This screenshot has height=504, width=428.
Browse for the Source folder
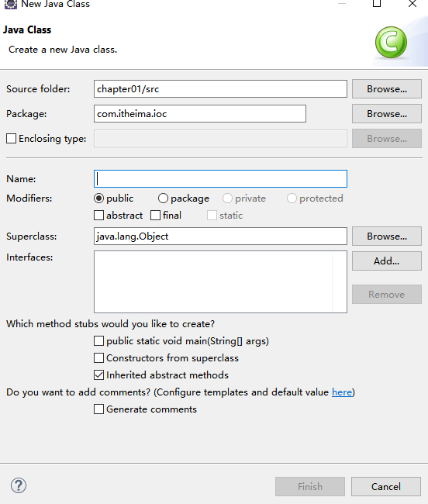click(x=387, y=88)
